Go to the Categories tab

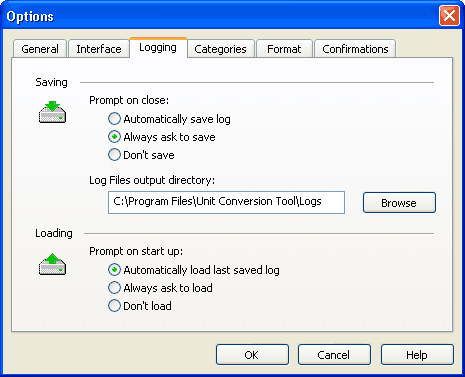(x=220, y=49)
